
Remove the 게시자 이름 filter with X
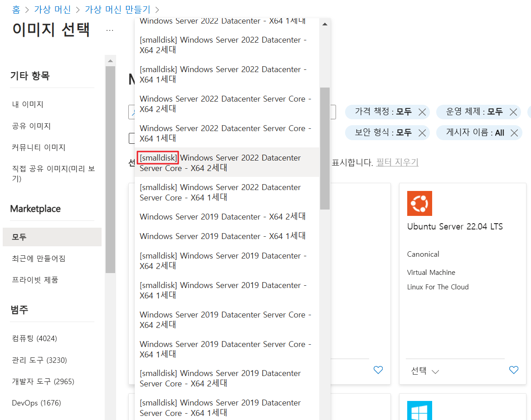click(514, 133)
